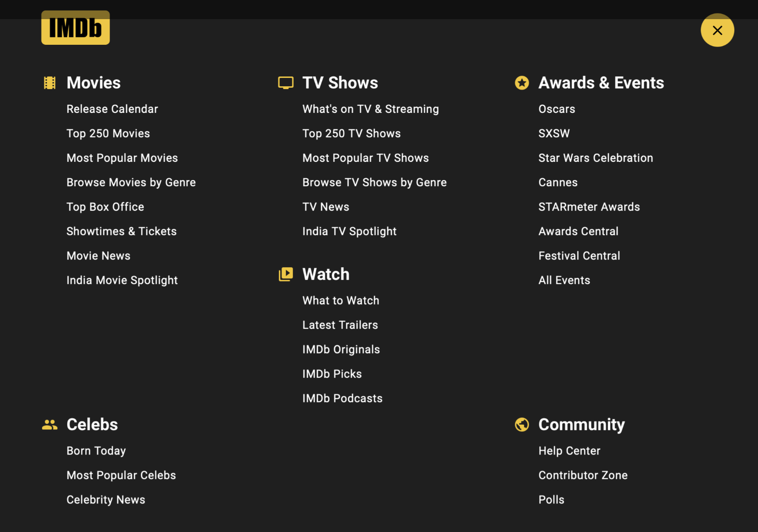Open IMDb Originals
The width and height of the screenshot is (758, 532).
point(341,350)
